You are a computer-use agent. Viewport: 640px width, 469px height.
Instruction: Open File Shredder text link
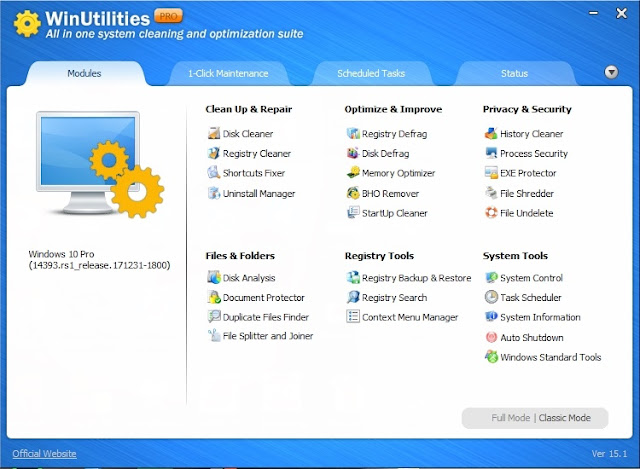527,193
